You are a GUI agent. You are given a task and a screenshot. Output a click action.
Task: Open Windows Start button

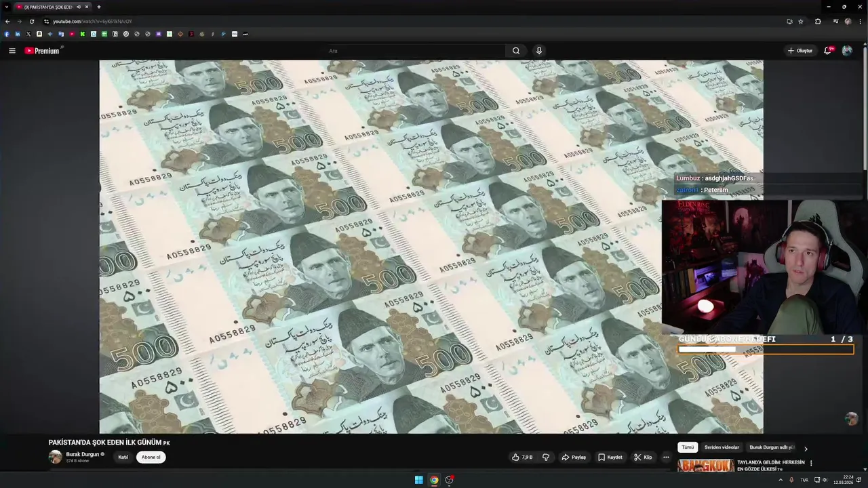(x=419, y=480)
